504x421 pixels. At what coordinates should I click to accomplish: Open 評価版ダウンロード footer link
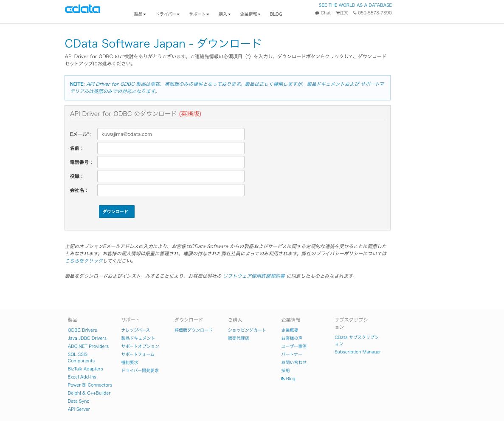click(194, 331)
